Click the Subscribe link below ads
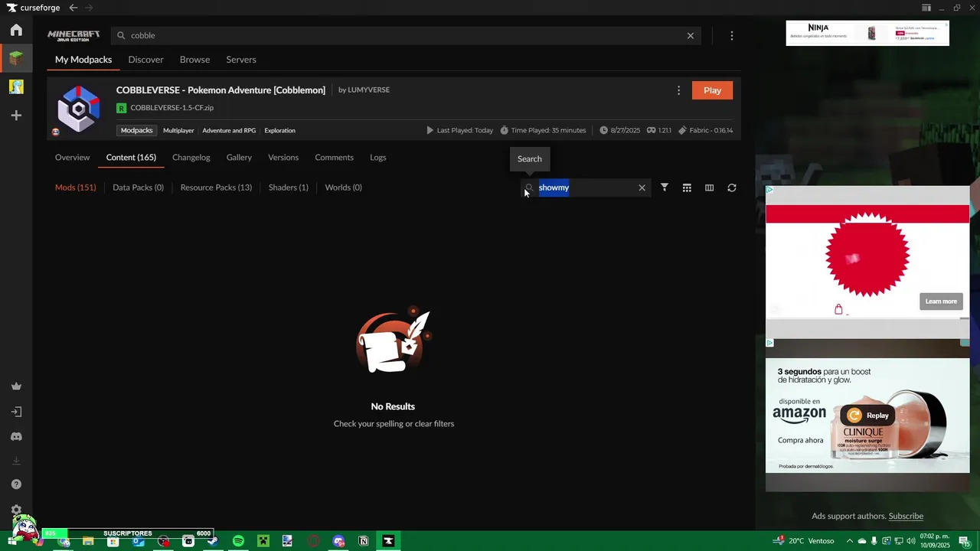 pyautogui.click(x=906, y=516)
